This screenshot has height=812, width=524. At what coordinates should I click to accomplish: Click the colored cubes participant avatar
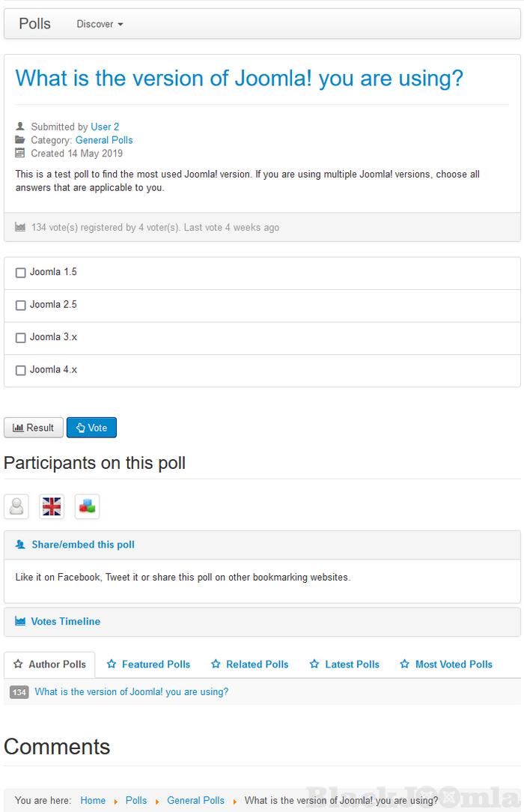87,507
